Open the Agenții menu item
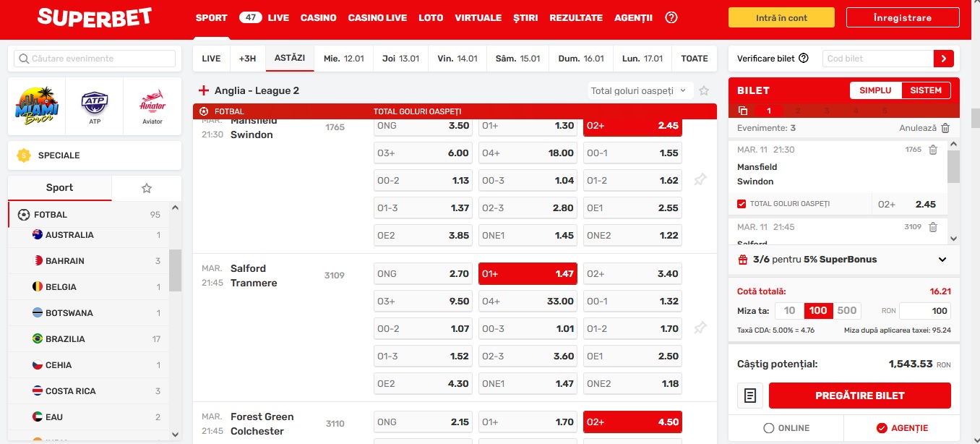980x444 pixels. pos(633,18)
